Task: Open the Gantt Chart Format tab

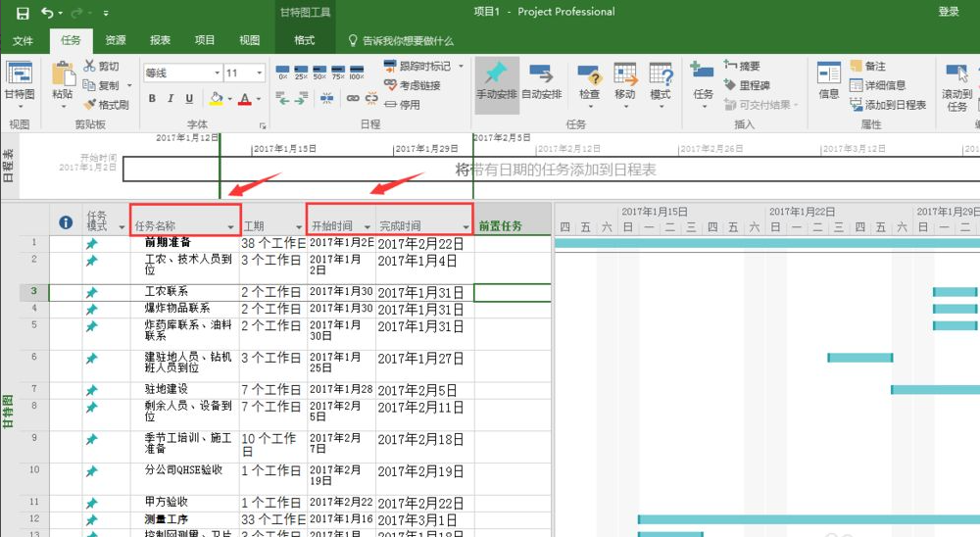Action: tap(305, 40)
